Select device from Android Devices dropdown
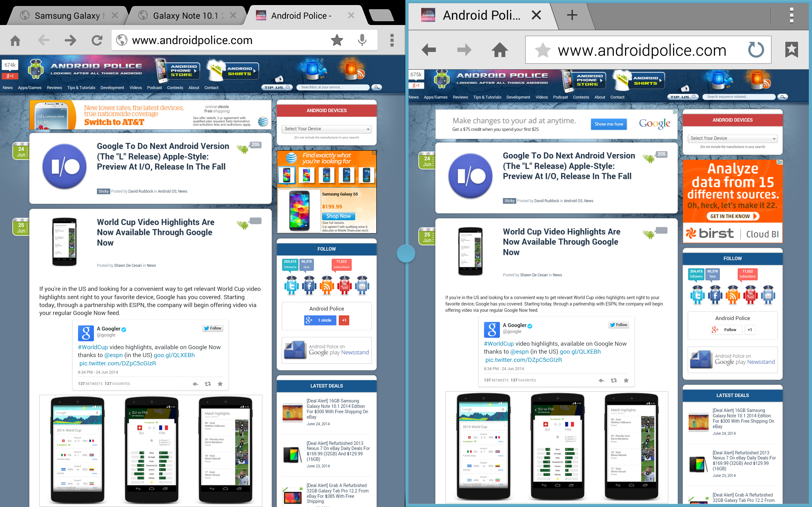The width and height of the screenshot is (812, 507). (x=325, y=128)
